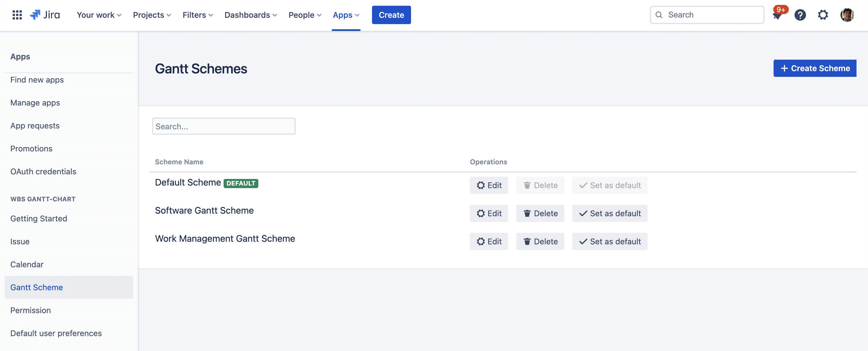868x351 pixels.
Task: Set Work Management Gantt Scheme as default
Action: point(610,241)
